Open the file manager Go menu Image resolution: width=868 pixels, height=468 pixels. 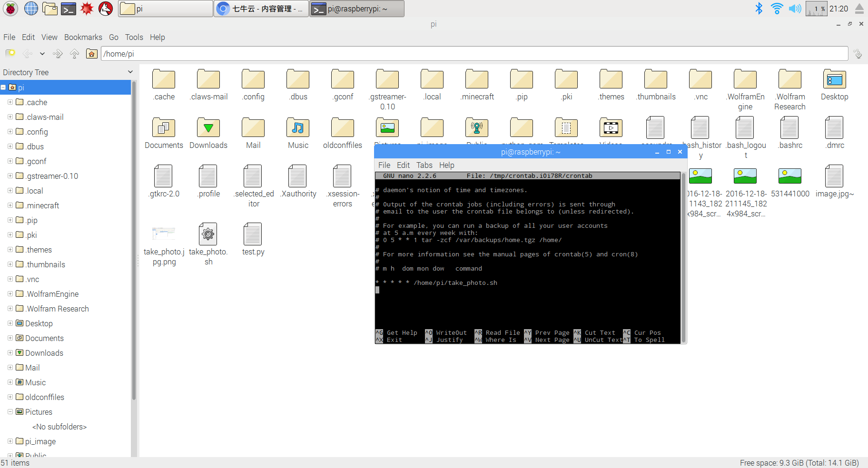113,37
